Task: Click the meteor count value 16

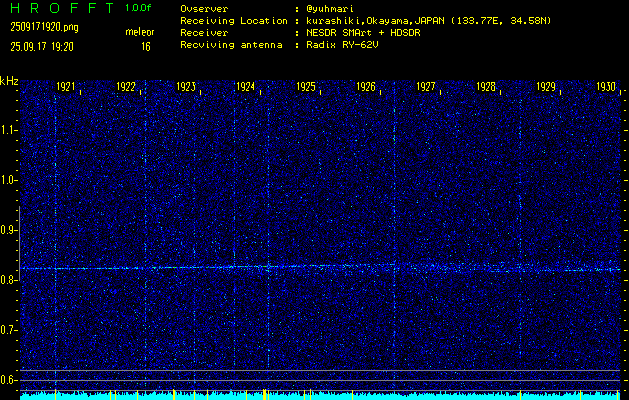Action: pos(146,47)
